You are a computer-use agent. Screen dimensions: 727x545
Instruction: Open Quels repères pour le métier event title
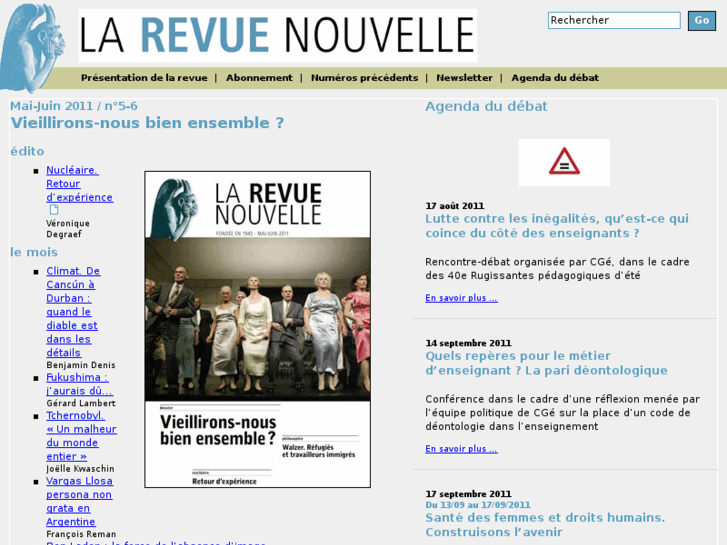[546, 363]
